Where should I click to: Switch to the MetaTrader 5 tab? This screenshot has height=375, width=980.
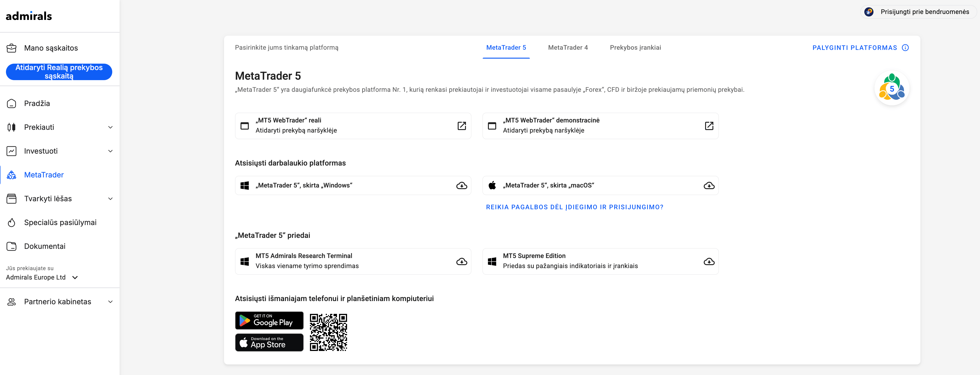point(506,48)
